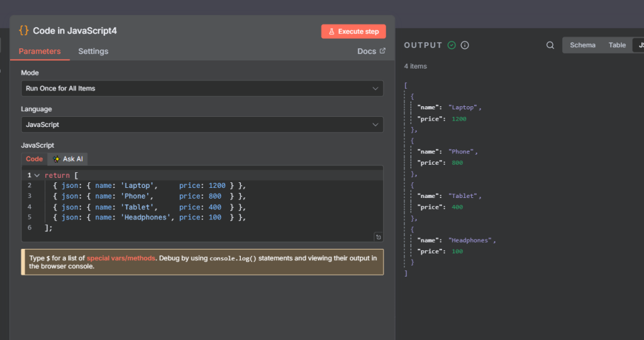Click the flask icon on Execute step
The width and height of the screenshot is (644, 340).
tap(332, 31)
